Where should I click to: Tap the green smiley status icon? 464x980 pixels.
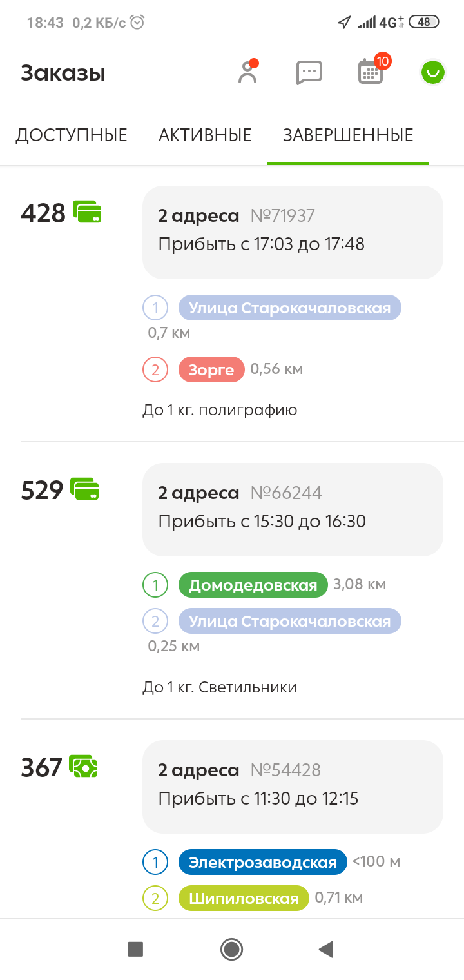[433, 72]
